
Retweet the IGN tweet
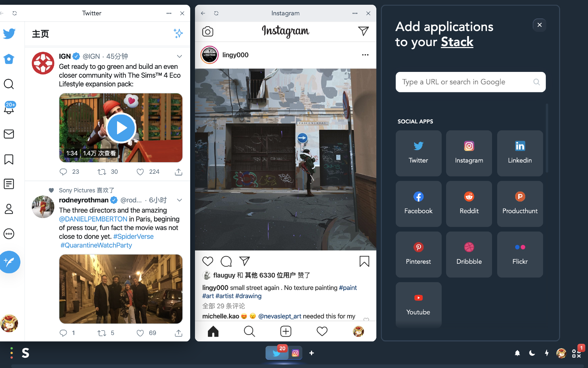(x=102, y=172)
